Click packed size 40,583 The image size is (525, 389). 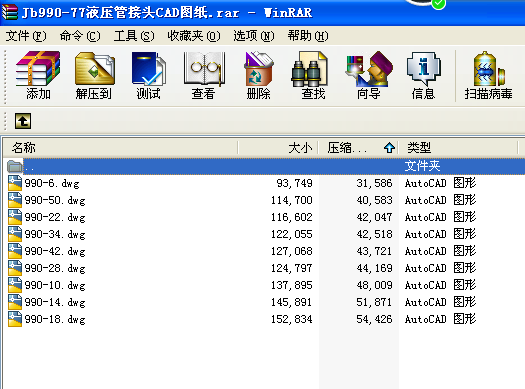[x=374, y=200]
